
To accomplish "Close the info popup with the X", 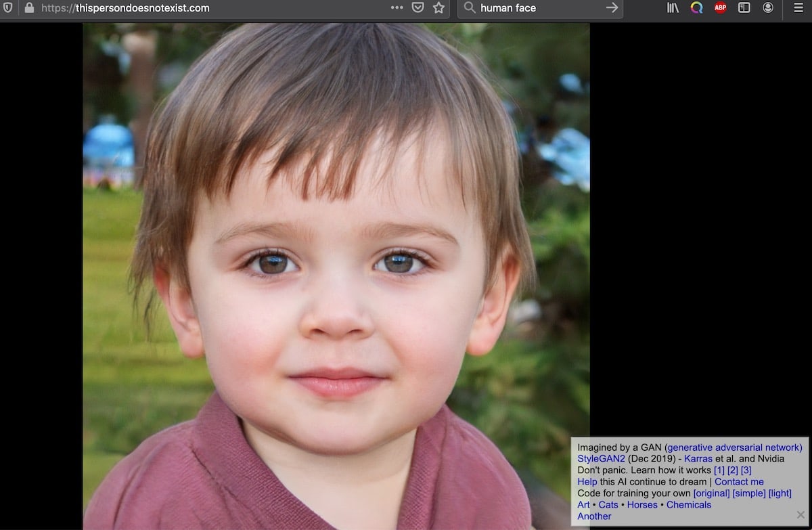I will coord(800,514).
